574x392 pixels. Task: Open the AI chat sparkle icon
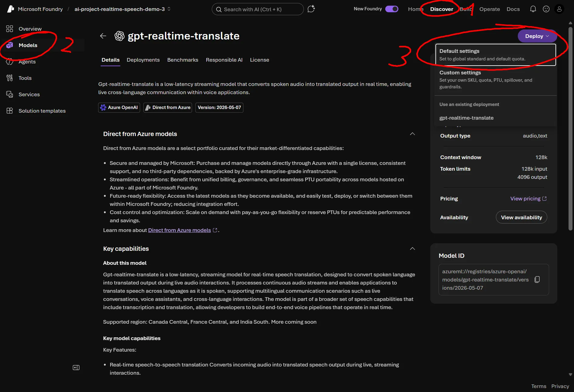coord(311,9)
